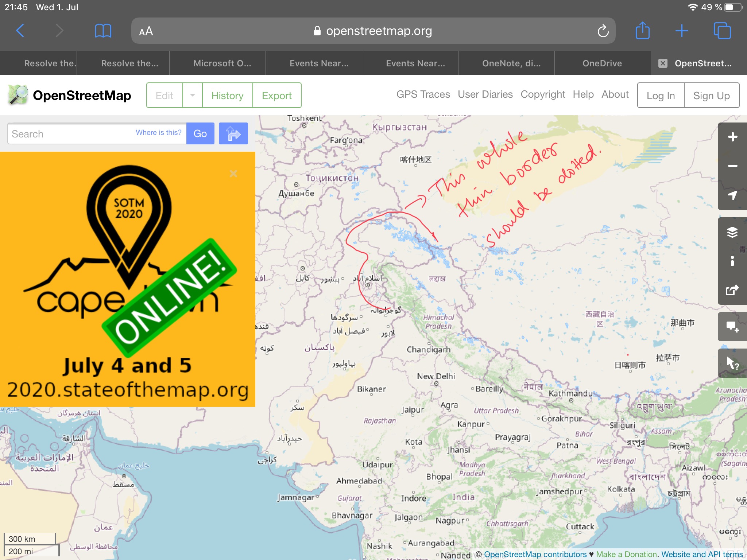Switch to the Microsoft O... tab
The width and height of the screenshot is (747, 560).
coord(218,63)
